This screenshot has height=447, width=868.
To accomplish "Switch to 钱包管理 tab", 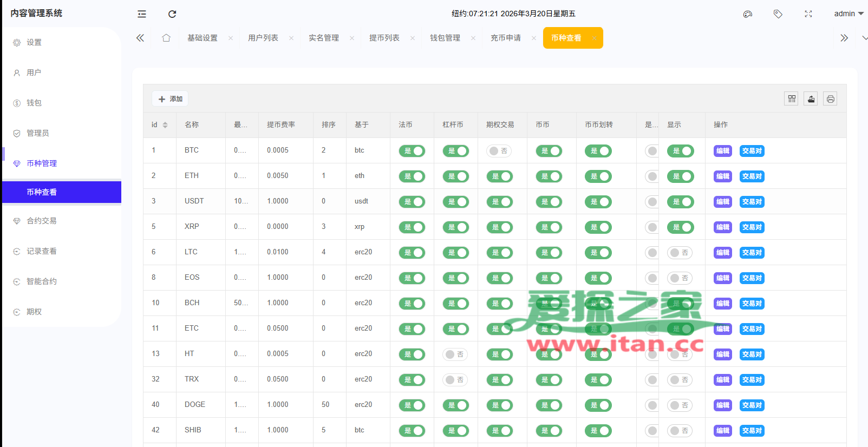I will [x=445, y=38].
